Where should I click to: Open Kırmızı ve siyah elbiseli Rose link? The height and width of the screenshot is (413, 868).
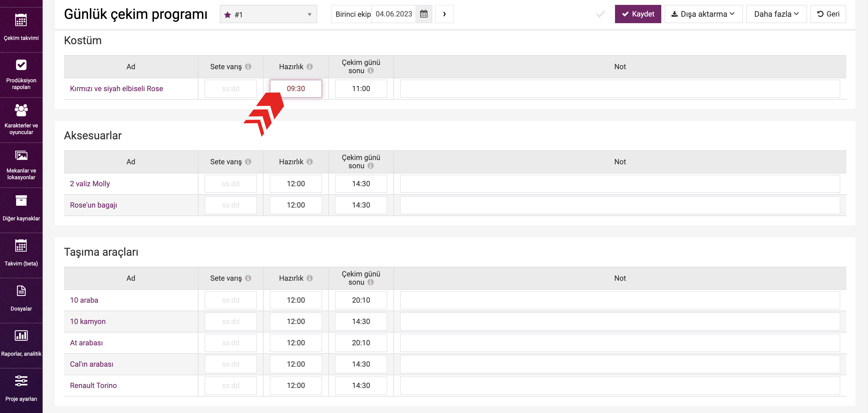point(116,89)
